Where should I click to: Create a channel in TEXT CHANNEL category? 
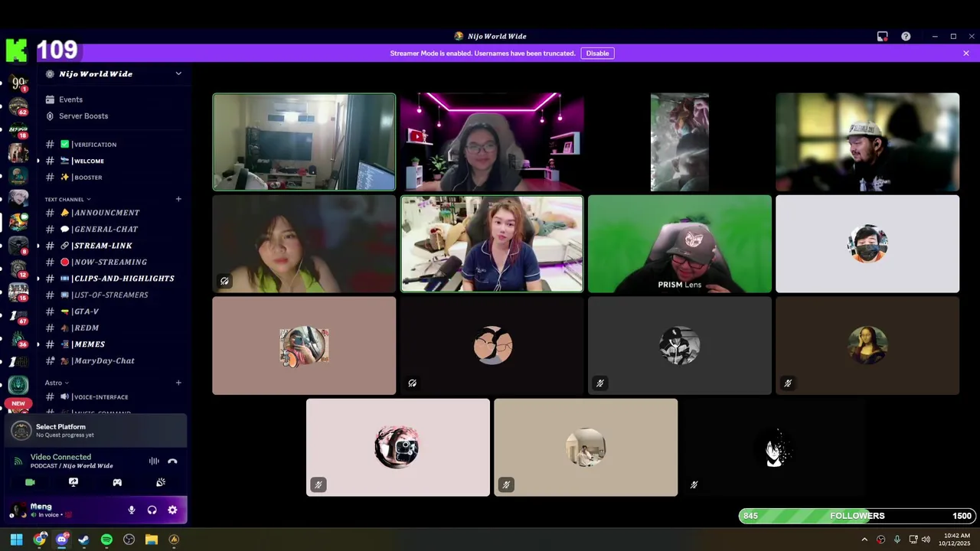[178, 199]
